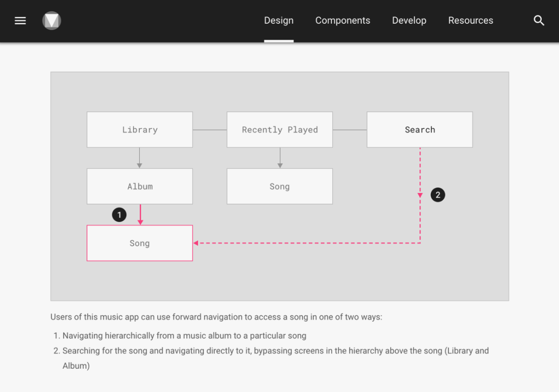Select the Recently Played diagram box
This screenshot has width=559, height=392.
[x=280, y=130]
